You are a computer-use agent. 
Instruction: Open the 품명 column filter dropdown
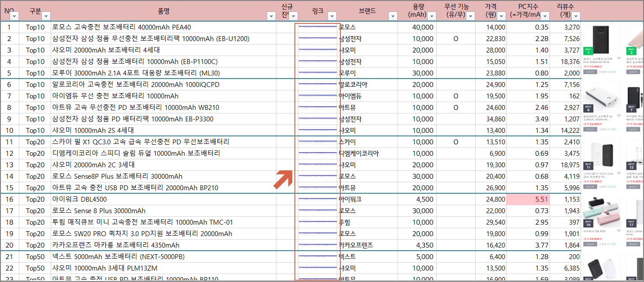click(x=272, y=16)
